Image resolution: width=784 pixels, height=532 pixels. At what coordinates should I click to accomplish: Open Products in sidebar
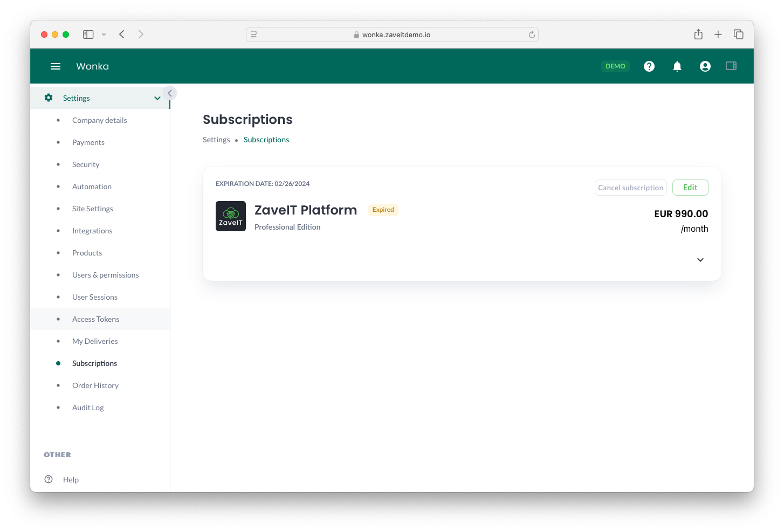tap(87, 253)
